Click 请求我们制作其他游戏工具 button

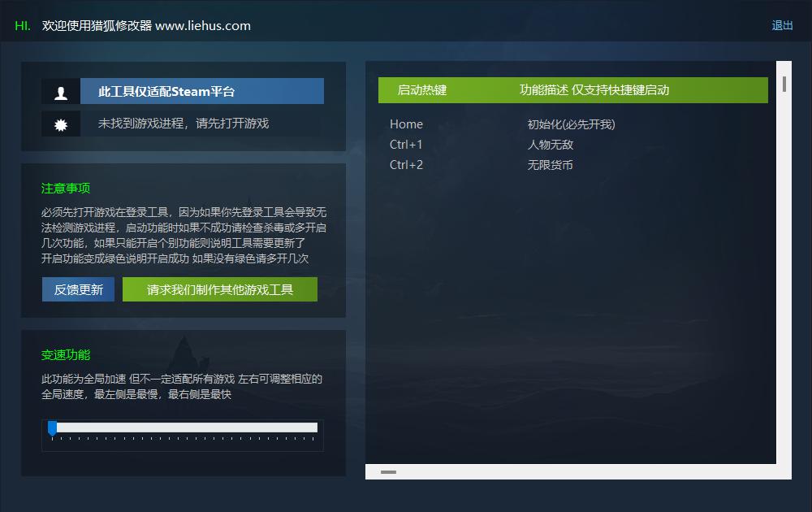pos(220,289)
